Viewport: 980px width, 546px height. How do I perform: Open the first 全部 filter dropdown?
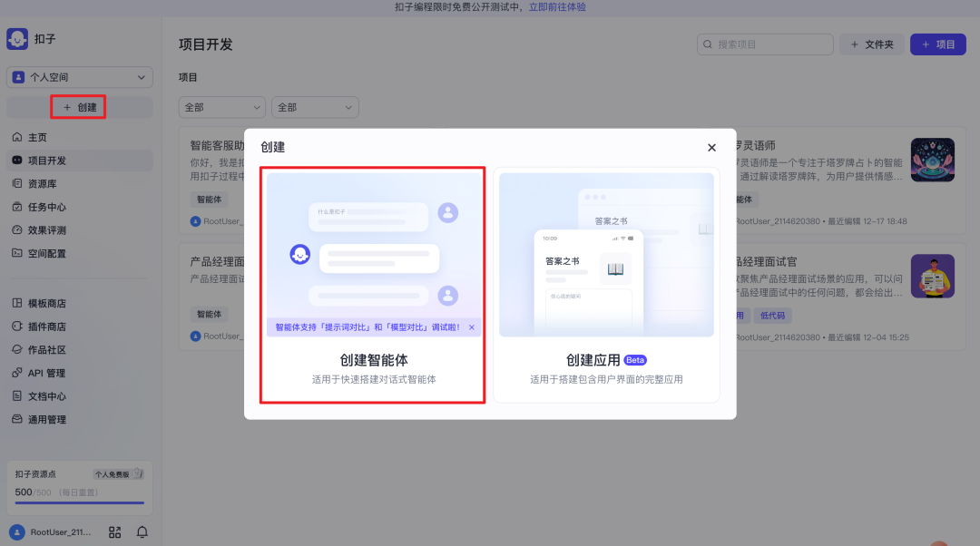pos(222,107)
